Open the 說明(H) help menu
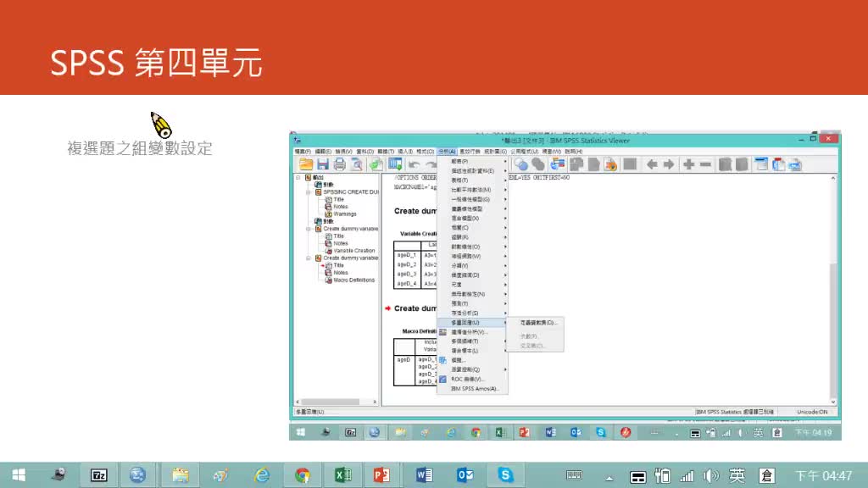 point(574,151)
